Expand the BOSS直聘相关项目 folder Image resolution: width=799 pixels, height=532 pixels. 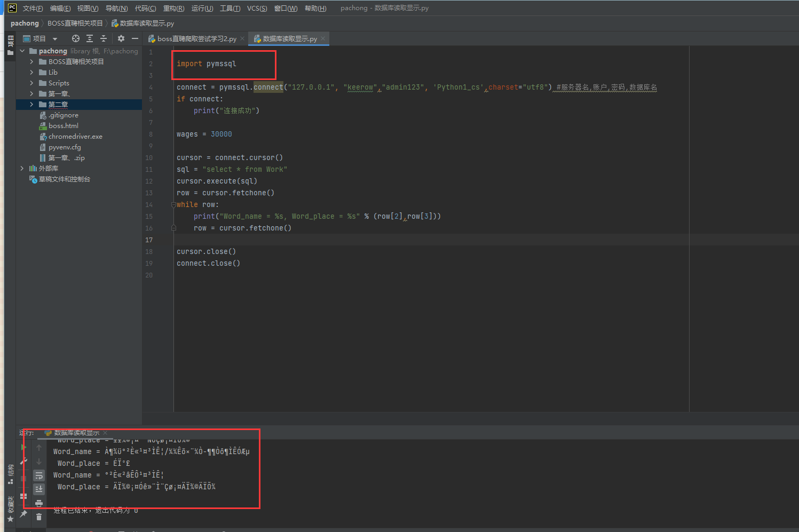pyautogui.click(x=31, y=62)
